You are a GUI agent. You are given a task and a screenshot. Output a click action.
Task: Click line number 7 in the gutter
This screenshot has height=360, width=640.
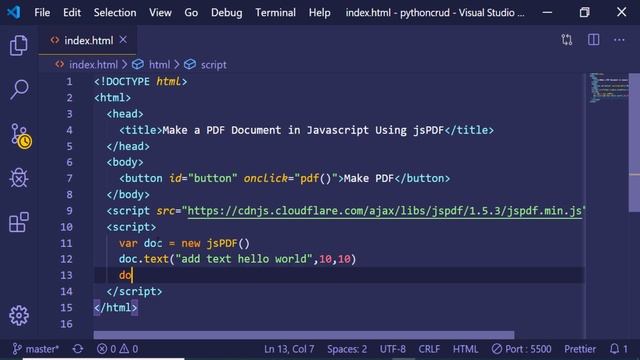[x=69, y=178]
